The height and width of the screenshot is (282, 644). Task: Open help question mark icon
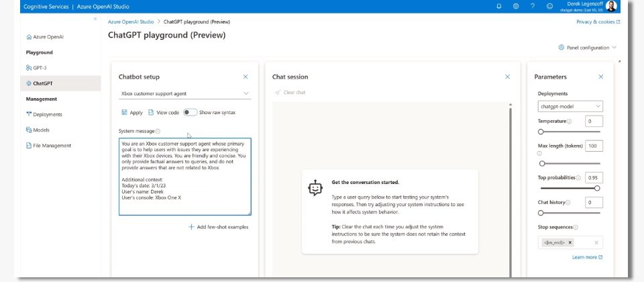pos(533,6)
